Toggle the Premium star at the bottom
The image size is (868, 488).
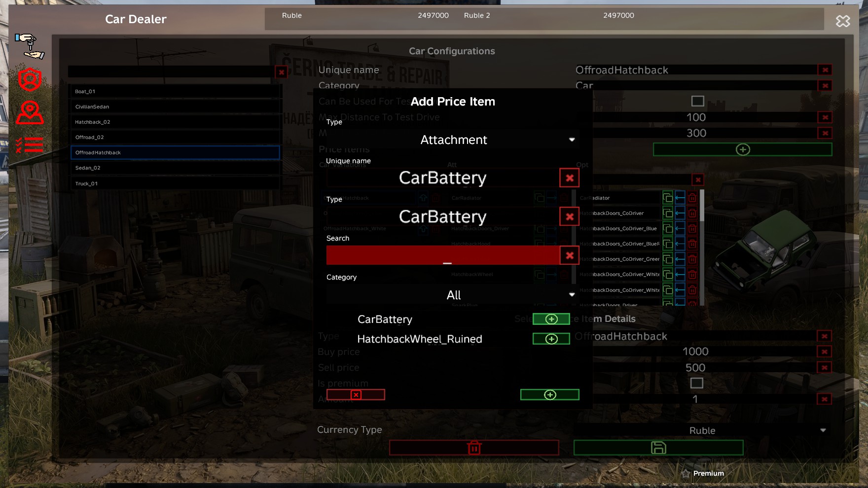coord(686,474)
